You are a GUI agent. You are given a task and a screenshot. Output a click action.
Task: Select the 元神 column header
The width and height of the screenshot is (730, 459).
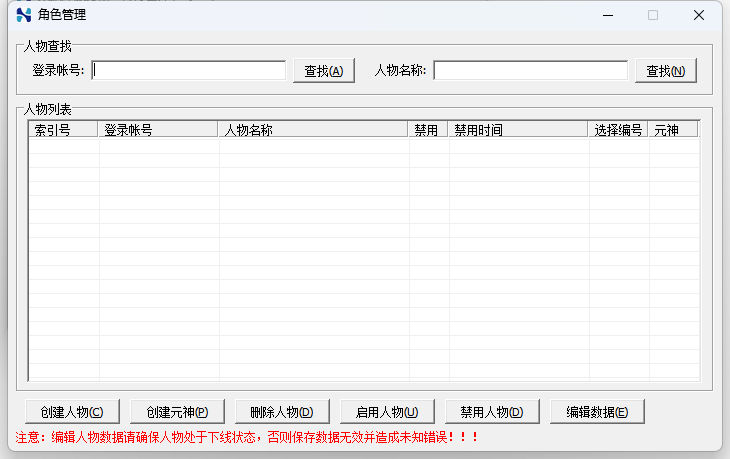(672, 130)
